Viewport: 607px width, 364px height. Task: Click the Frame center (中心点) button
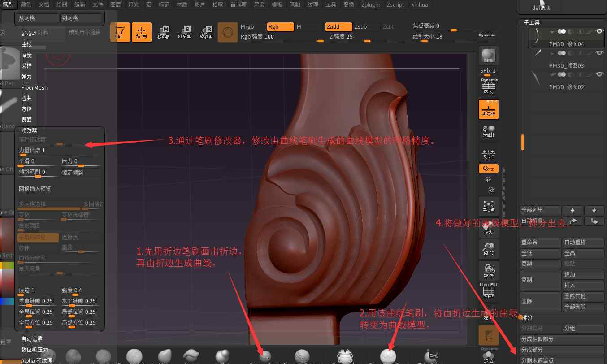point(489,205)
